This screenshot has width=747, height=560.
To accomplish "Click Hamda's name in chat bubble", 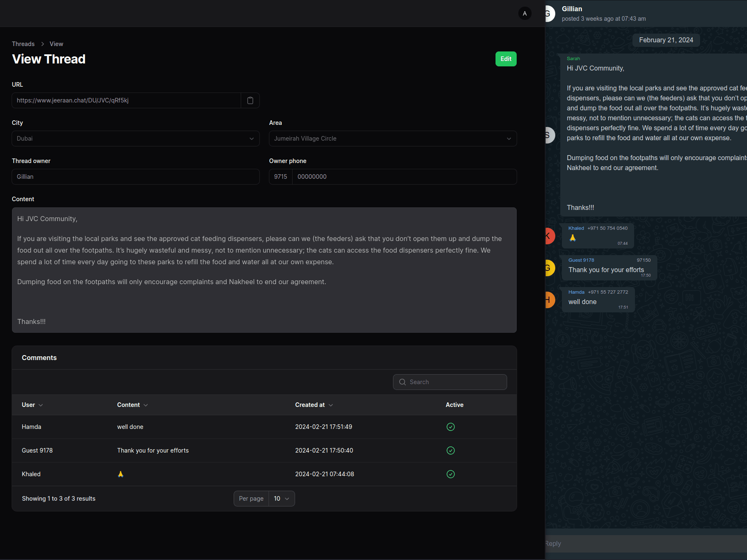I will pos(576,292).
